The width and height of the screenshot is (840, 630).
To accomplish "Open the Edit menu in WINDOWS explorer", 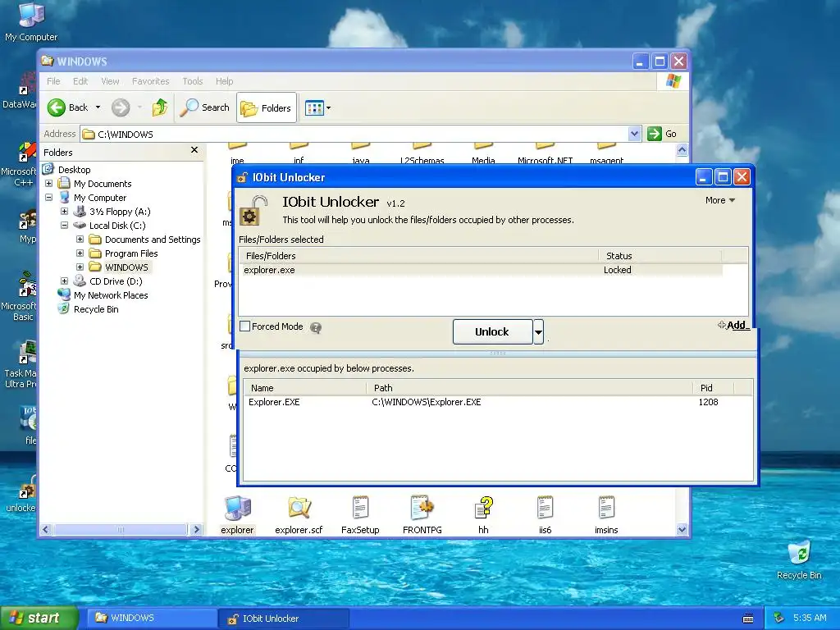I will click(80, 81).
